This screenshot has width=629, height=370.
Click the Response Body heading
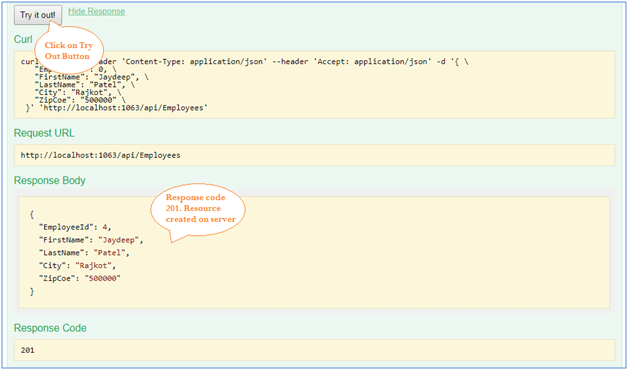50,181
